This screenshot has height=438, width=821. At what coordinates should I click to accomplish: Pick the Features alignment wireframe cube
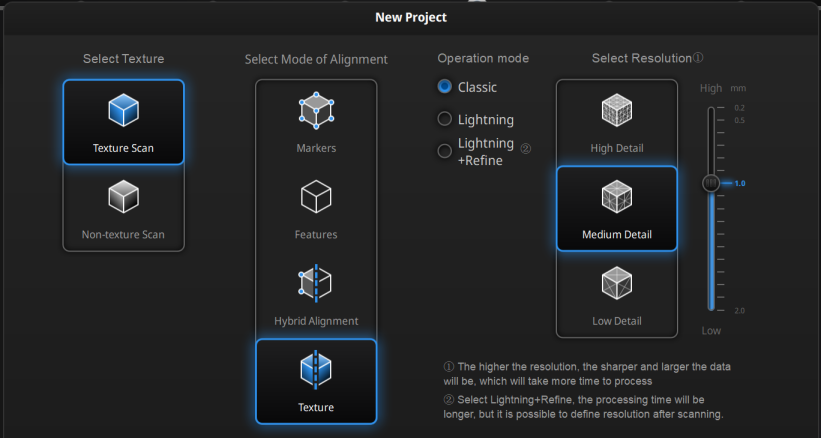pos(316,197)
